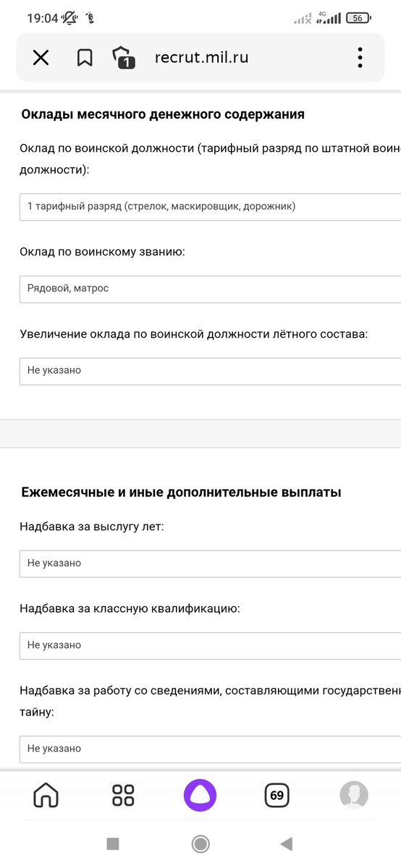
Task: Close the browser tab with X icon
Action: pos(41,58)
